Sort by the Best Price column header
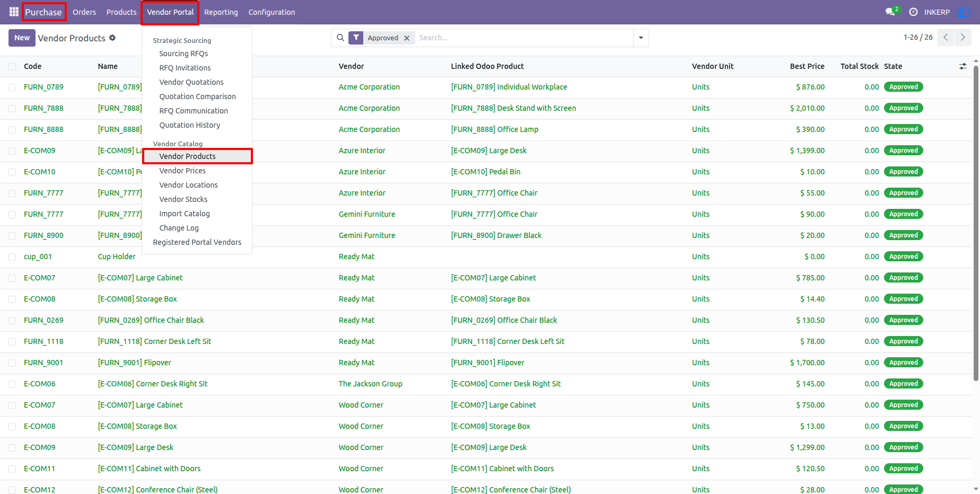 point(807,66)
